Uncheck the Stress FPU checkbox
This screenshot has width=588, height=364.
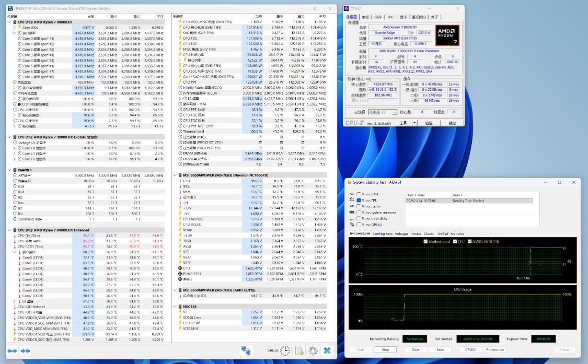click(359, 200)
